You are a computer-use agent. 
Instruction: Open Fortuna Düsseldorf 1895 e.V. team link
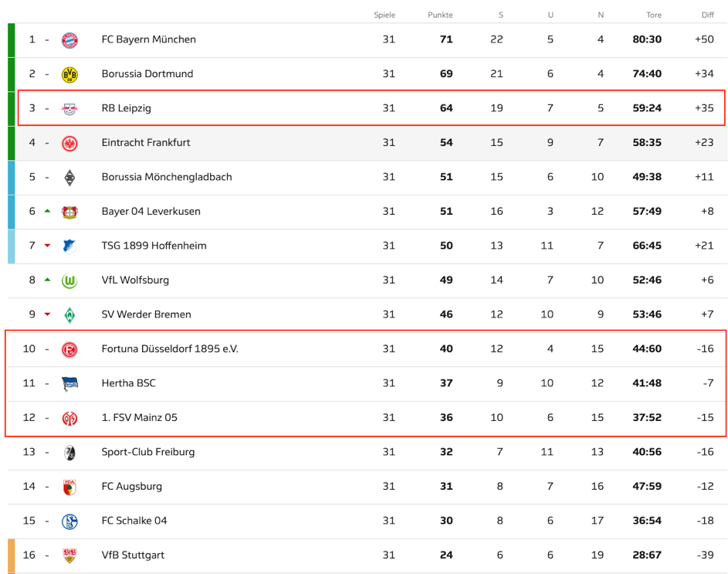tap(170, 348)
